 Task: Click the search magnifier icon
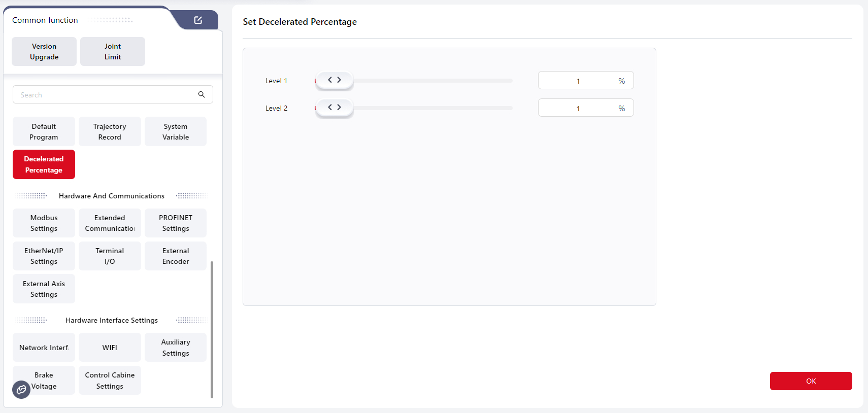point(202,94)
